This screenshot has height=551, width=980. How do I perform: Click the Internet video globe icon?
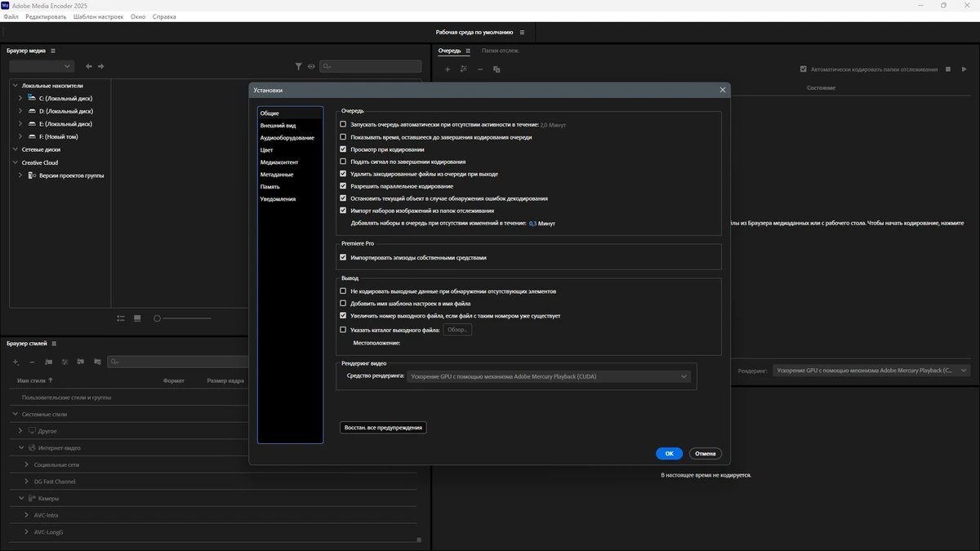coord(32,447)
